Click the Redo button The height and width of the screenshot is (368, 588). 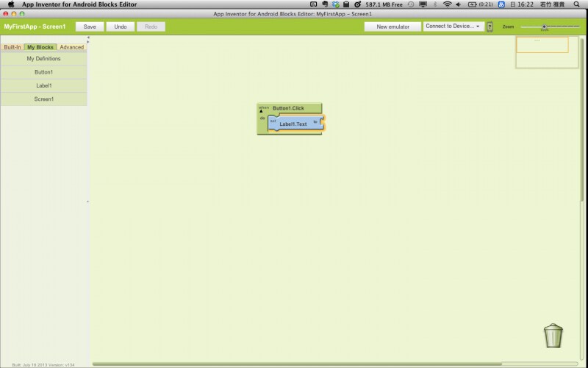[x=151, y=26]
